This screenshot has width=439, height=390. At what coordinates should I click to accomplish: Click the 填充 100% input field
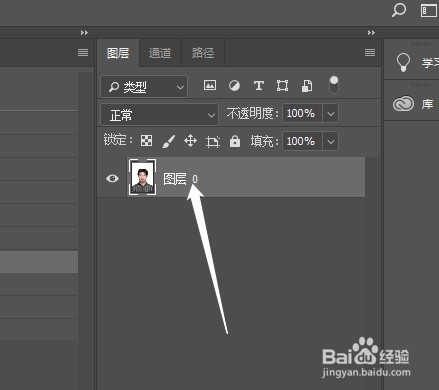click(302, 141)
